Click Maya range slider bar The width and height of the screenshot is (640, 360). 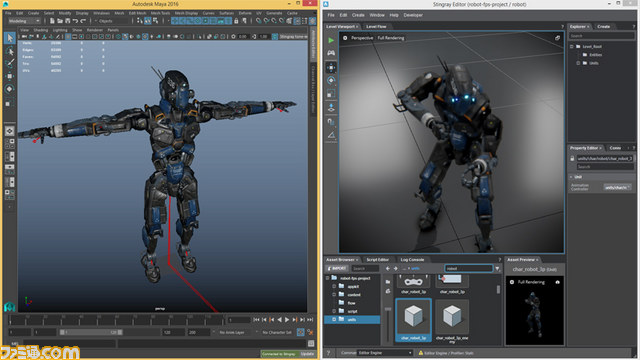tap(91, 332)
